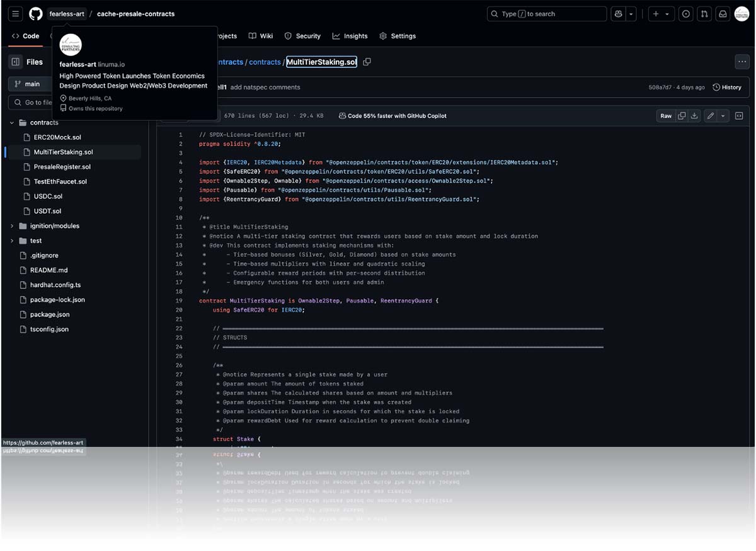756x551 pixels.
Task: Copy the file path of MultiTierStaking.sol
Action: tap(367, 62)
